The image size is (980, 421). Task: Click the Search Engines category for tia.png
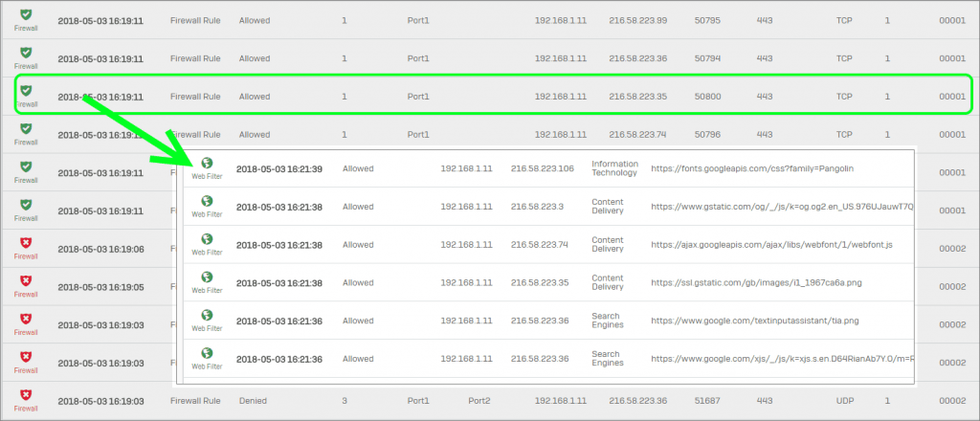(608, 321)
